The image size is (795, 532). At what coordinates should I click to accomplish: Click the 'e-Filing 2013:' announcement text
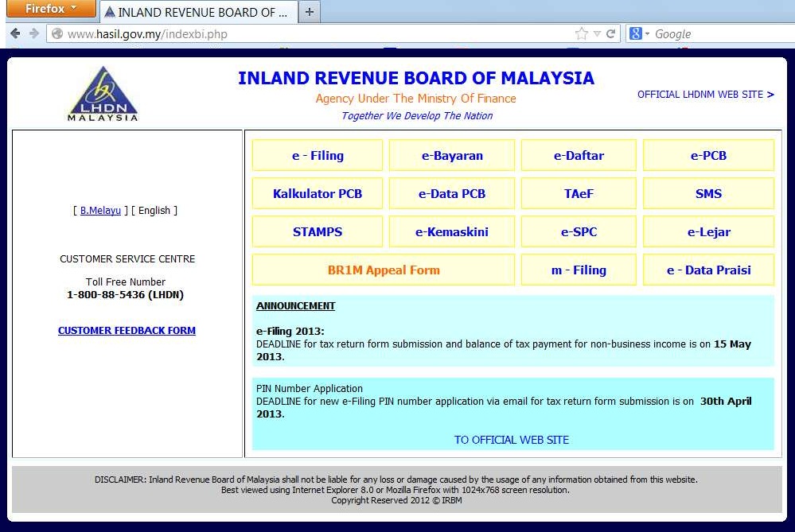(290, 332)
